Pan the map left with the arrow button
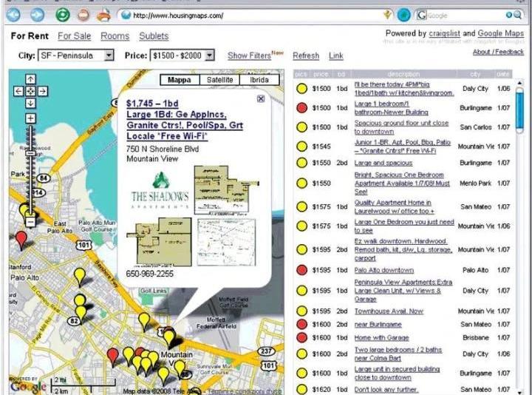 18,91
